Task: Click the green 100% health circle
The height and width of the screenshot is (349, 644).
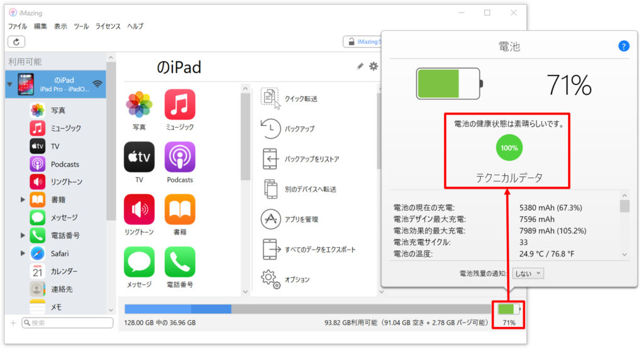Action: point(509,148)
